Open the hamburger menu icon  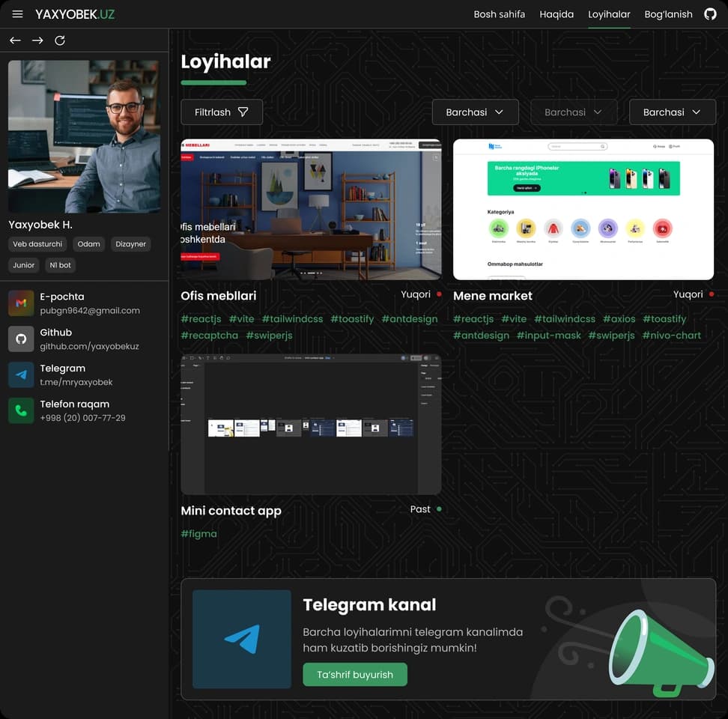pyautogui.click(x=17, y=14)
